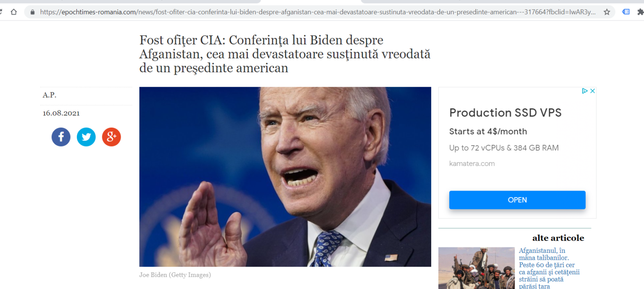This screenshot has width=644, height=289.
Task: Go to browser home page
Action: click(14, 12)
